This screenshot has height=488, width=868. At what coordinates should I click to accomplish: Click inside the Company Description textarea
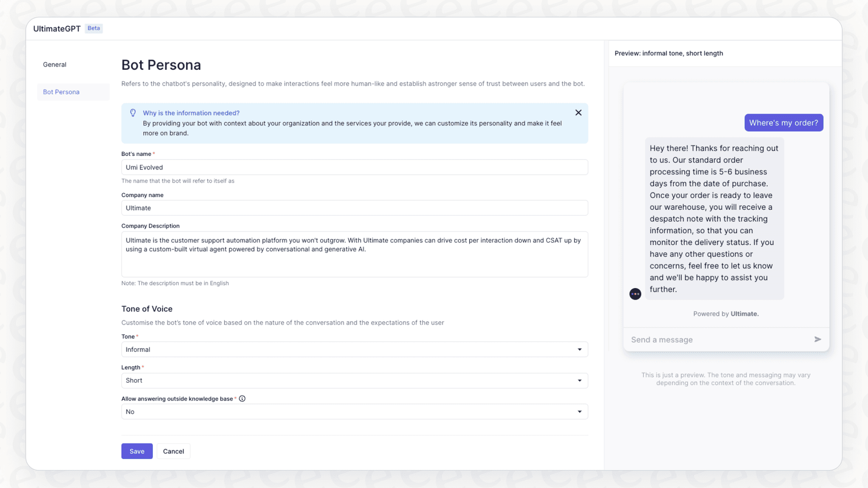pos(354,254)
